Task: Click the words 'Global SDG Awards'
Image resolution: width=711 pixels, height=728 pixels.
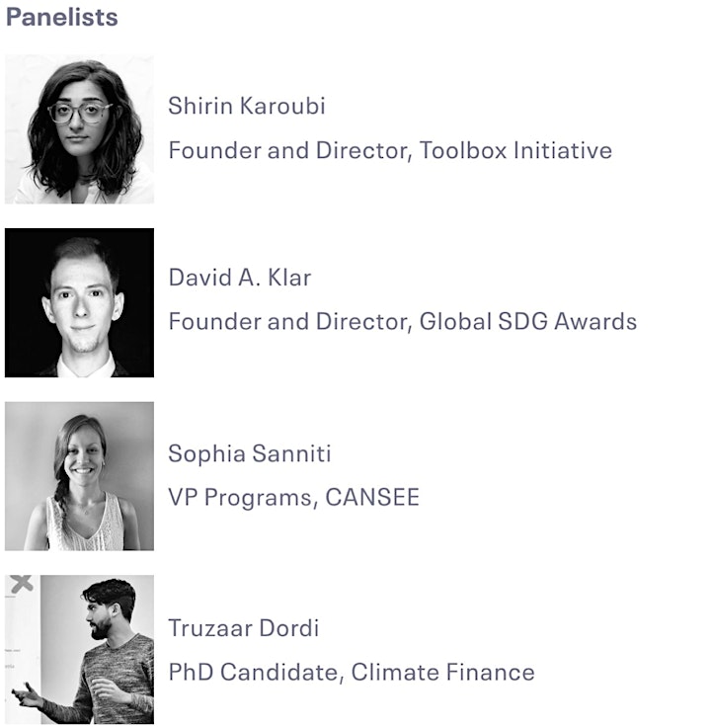Action: tap(527, 322)
